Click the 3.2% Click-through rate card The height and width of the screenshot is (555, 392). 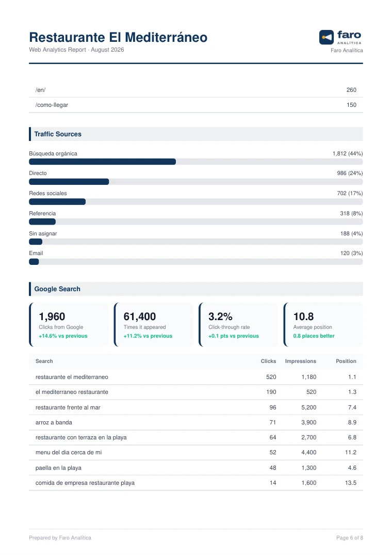[x=239, y=325]
